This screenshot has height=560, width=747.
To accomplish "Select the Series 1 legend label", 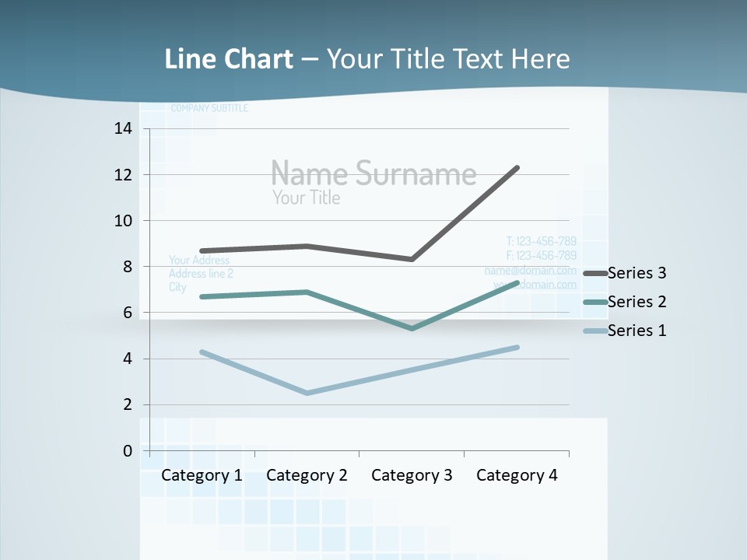I will 637,331.
